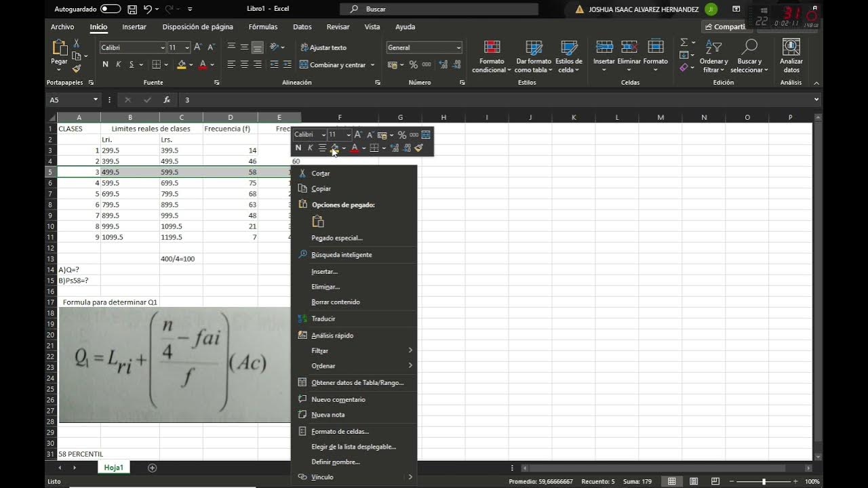Click the Analizar datos icon

point(791,47)
